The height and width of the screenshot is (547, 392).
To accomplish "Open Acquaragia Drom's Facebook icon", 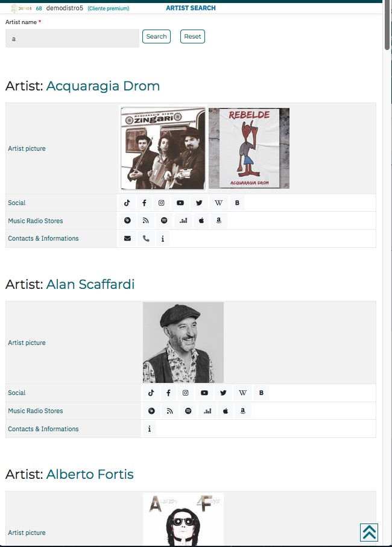I will [144, 203].
